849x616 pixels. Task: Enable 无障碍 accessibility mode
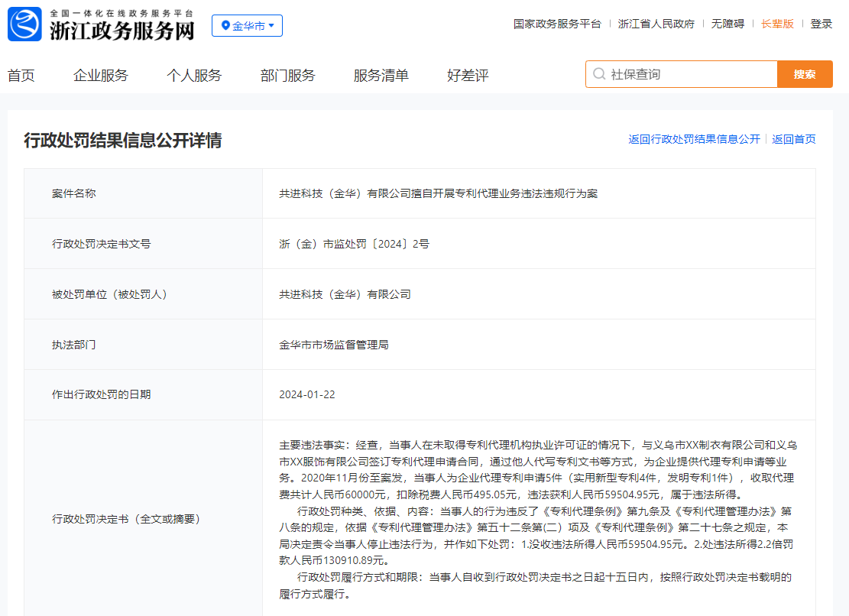(727, 24)
